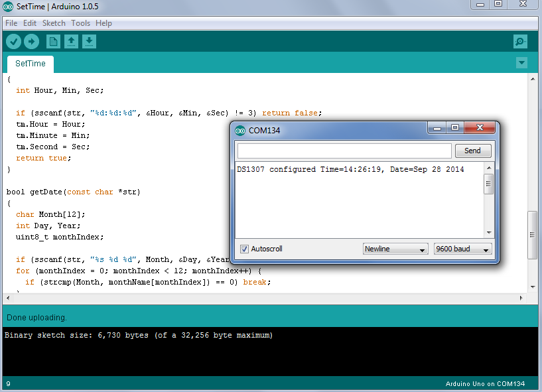Upload the sketch with the arrow button
The image size is (542, 392).
(x=31, y=42)
